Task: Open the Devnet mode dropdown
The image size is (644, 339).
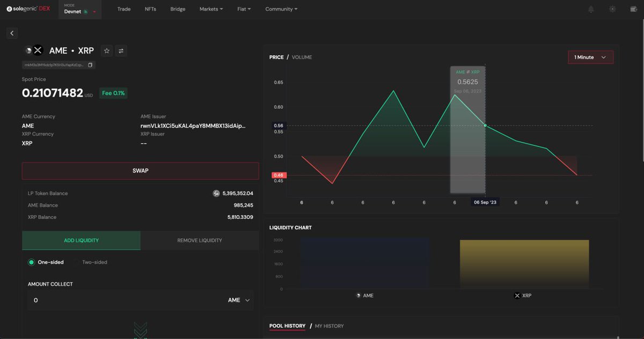Action: point(80,9)
